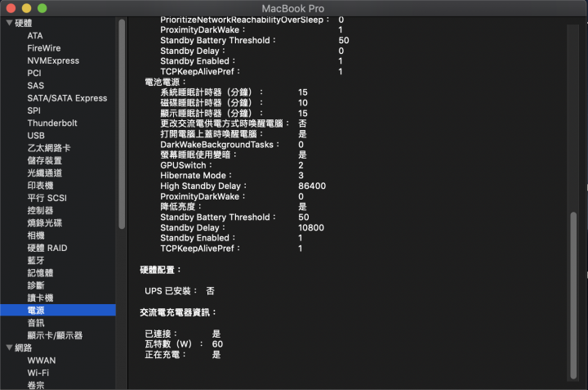Click the 打開電腦上蓋時喚醒電腦 row
588x390 pixels.
click(x=234, y=133)
